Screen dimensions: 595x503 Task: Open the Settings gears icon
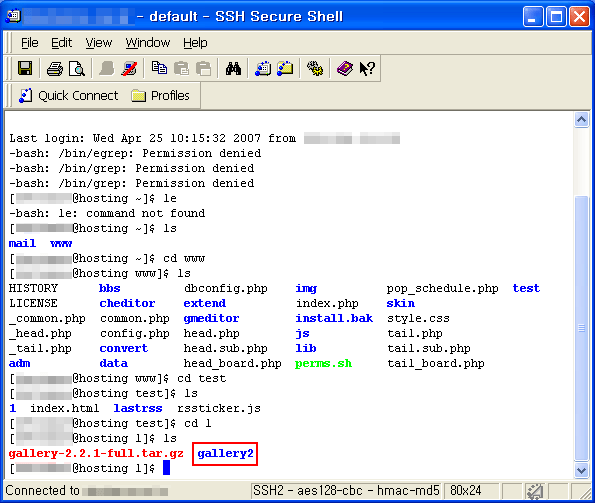pos(315,69)
